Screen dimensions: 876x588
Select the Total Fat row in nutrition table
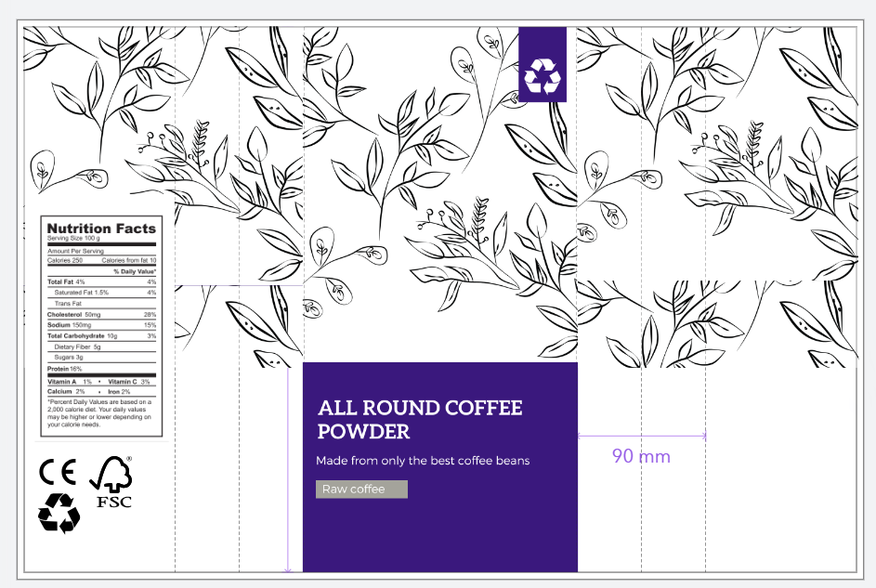(65, 281)
